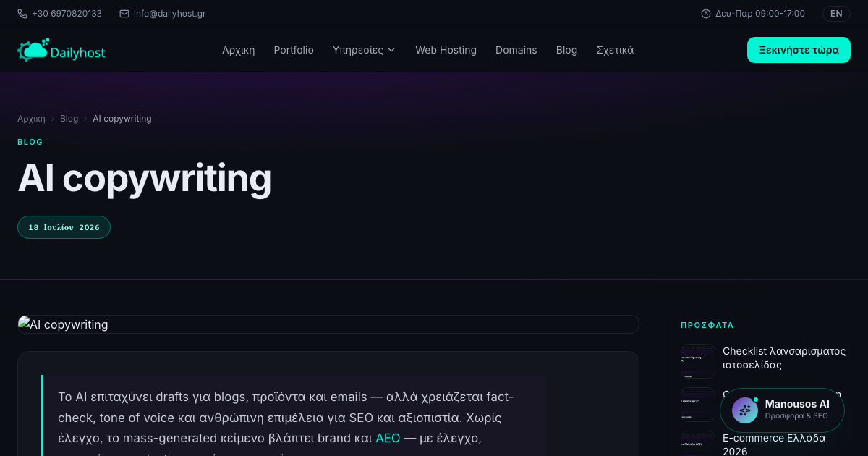Screen dimensions: 868x456
Task: Open the Web Hosting menu item
Action: (x=446, y=50)
